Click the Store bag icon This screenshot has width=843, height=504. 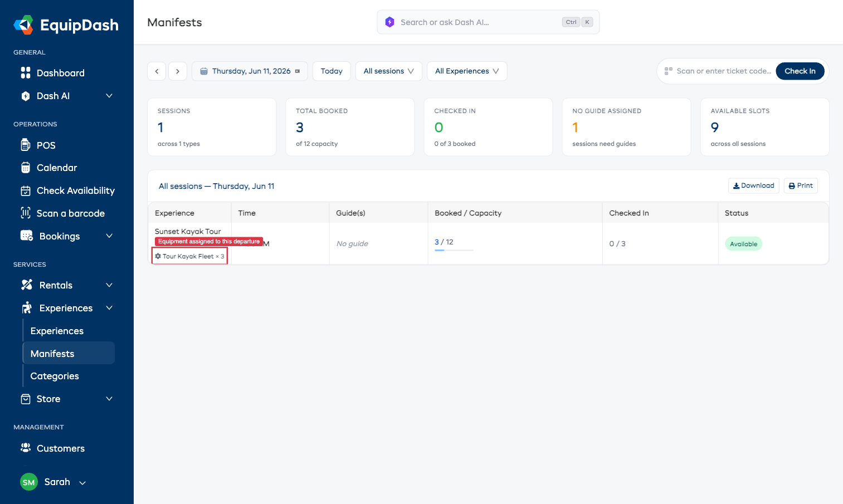(26, 399)
